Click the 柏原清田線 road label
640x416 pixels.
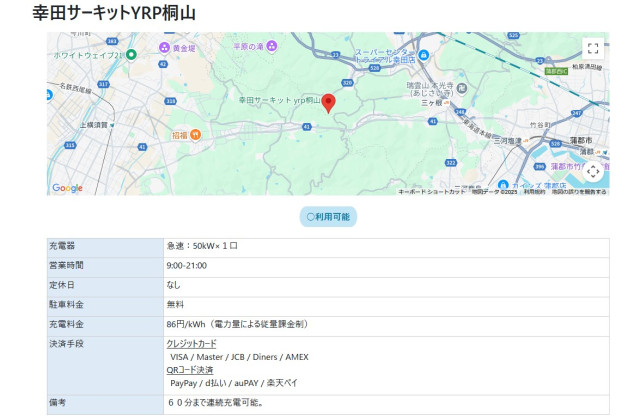(587, 67)
